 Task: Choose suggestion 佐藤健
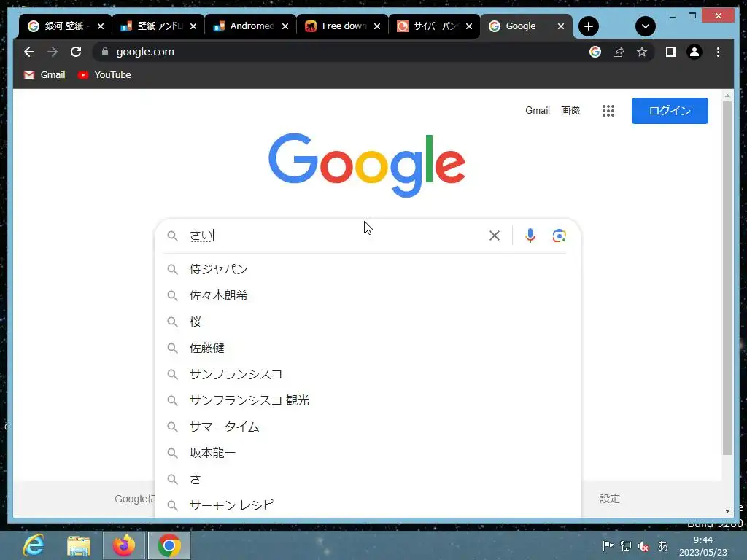tap(368, 348)
